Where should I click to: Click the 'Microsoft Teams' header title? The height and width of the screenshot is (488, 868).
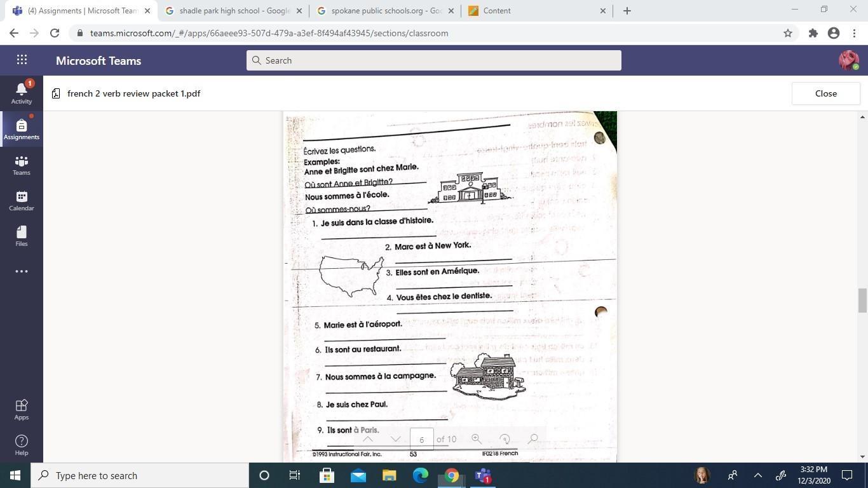pos(98,60)
